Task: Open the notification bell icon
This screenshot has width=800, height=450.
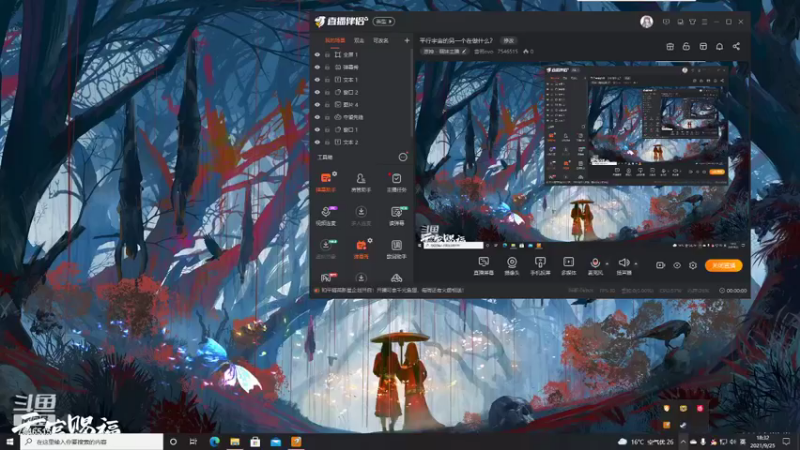Action: click(x=719, y=46)
